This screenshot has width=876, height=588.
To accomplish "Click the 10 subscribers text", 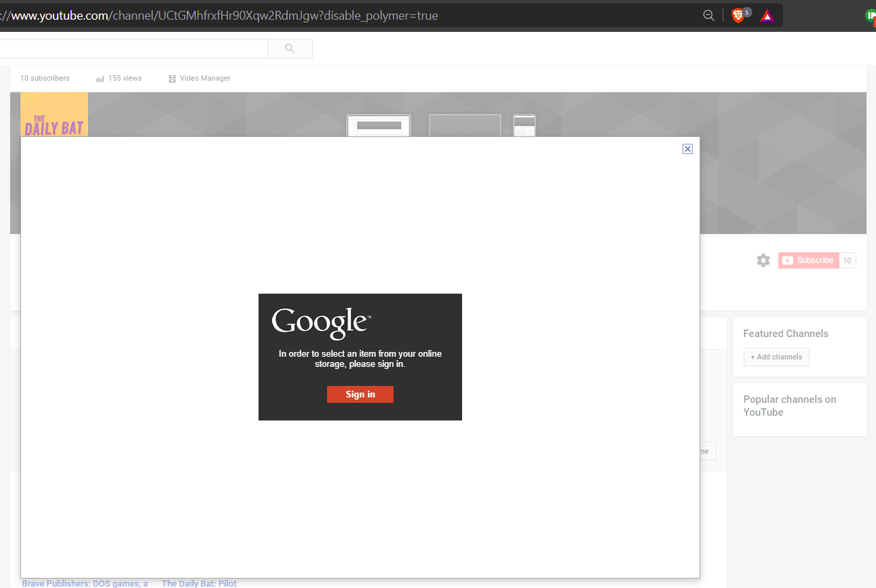I will coord(45,79).
